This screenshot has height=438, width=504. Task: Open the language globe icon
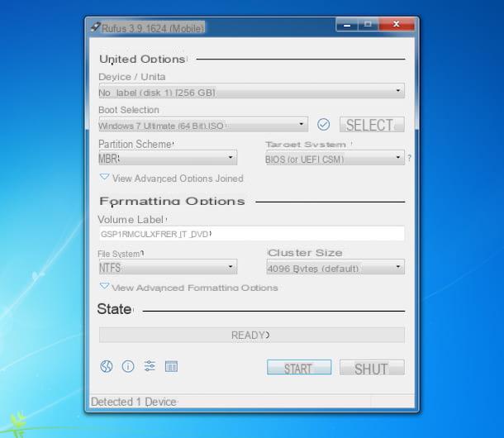(x=107, y=366)
